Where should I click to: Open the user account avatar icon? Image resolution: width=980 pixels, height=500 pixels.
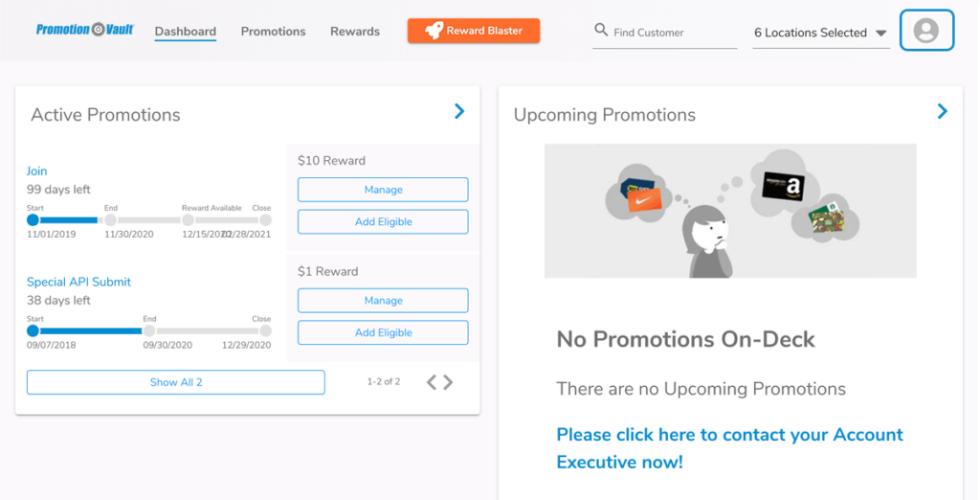click(926, 30)
